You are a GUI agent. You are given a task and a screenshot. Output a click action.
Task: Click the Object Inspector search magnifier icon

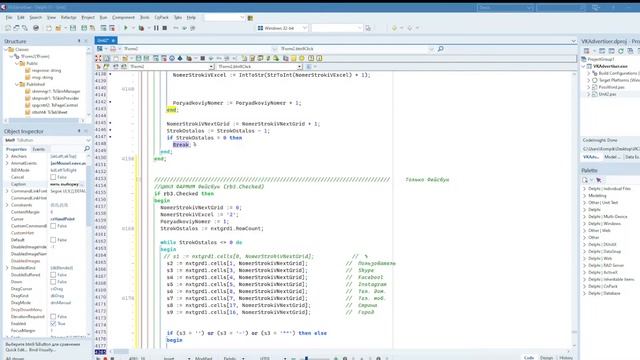tap(87, 149)
